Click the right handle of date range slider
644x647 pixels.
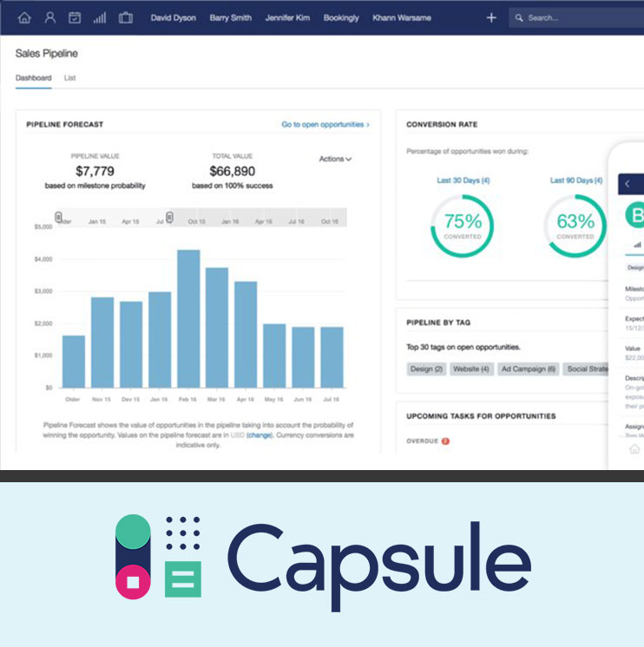coord(170,217)
